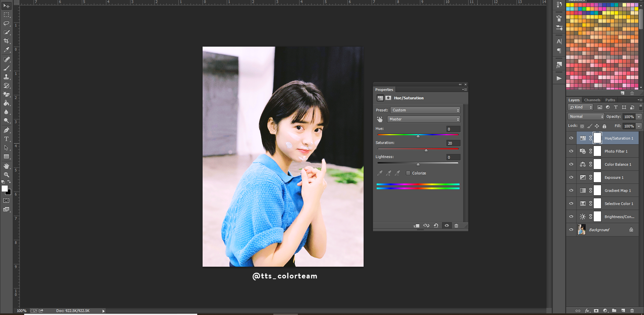This screenshot has height=315, width=644.
Task: Select the Masks icon in Properties
Action: tap(388, 98)
